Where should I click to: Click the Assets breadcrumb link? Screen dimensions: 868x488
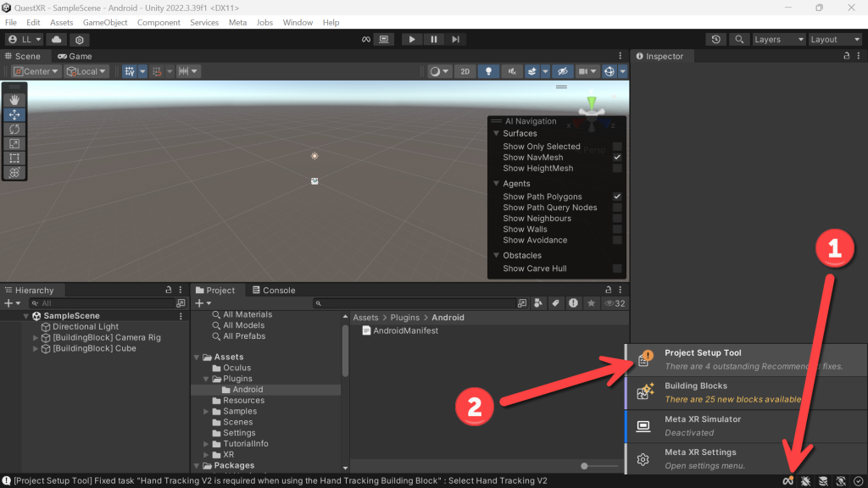pyautogui.click(x=365, y=318)
